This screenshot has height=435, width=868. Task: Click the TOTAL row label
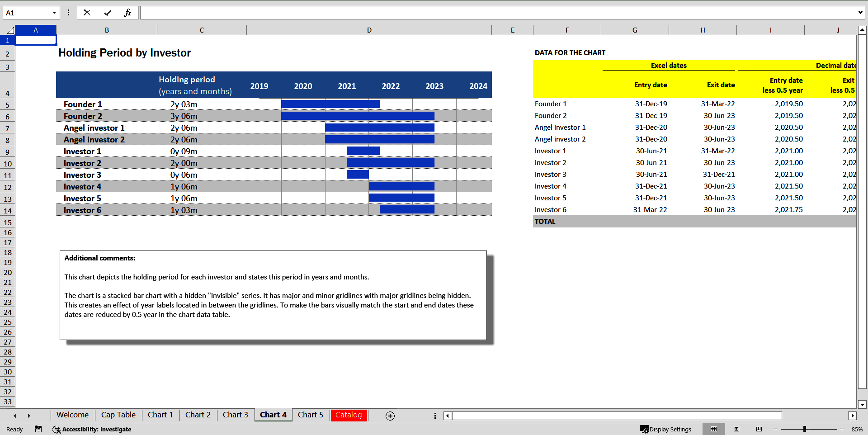(x=545, y=222)
